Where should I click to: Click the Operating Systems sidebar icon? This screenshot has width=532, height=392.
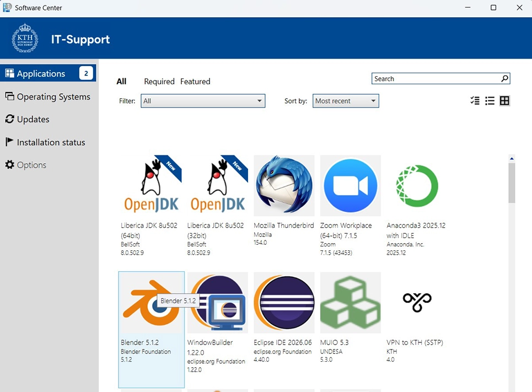(9, 96)
